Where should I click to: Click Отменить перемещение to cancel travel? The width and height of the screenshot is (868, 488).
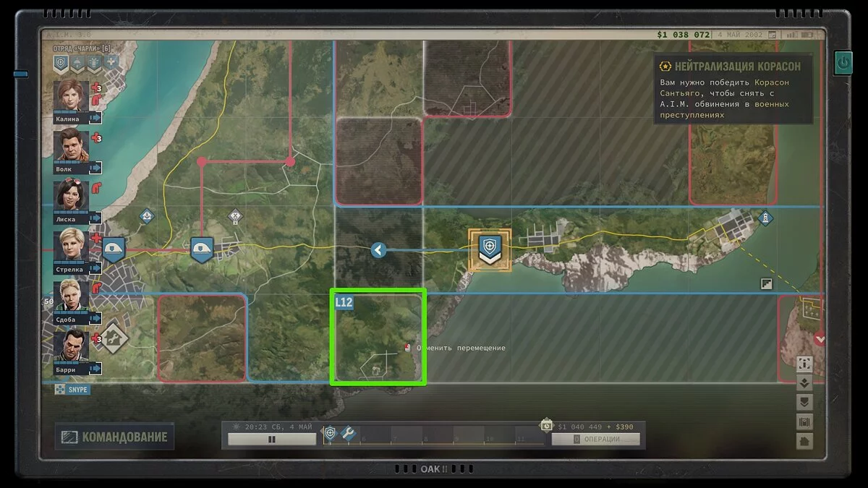point(461,348)
